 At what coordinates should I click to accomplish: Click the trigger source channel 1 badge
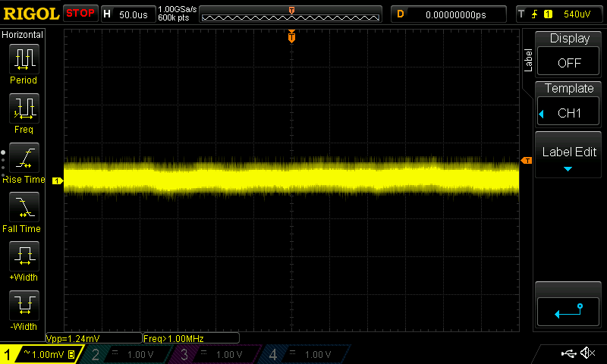point(548,14)
